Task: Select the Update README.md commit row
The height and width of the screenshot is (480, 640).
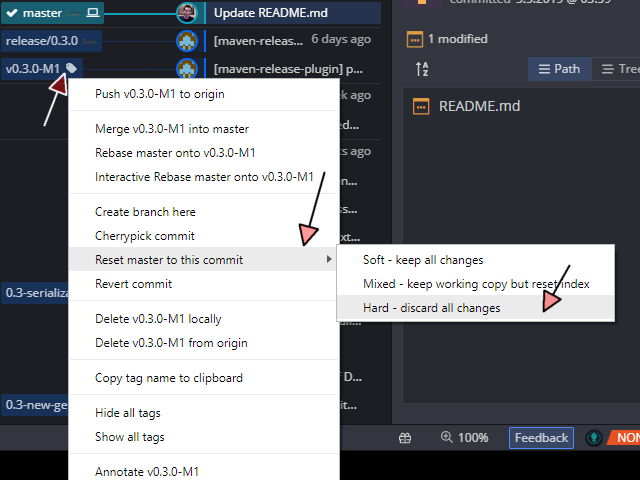Action: pos(293,13)
